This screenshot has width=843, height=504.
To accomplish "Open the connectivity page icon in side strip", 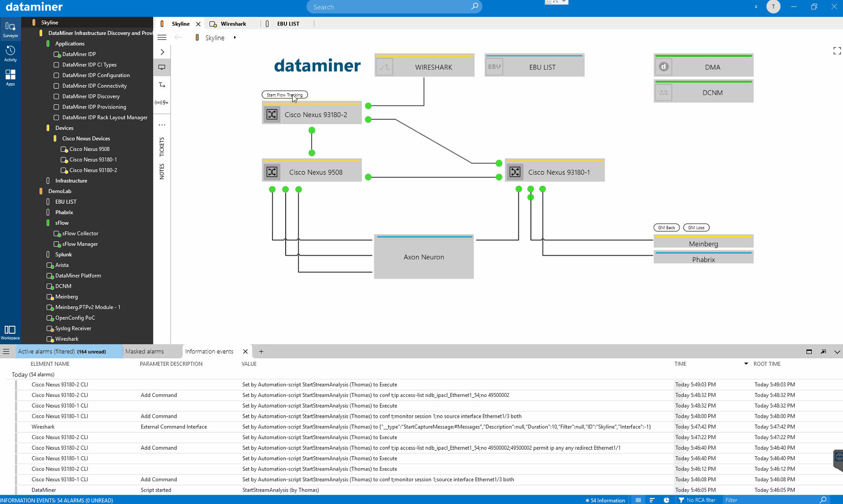I will click(162, 85).
